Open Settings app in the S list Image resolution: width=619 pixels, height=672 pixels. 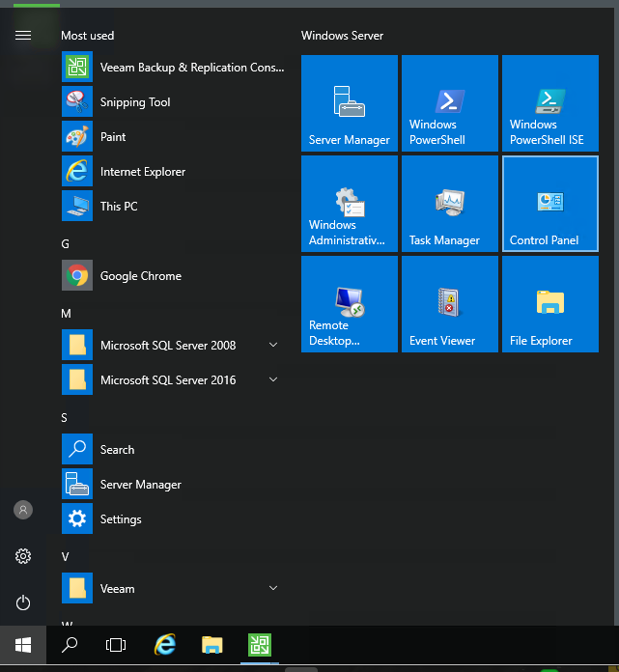173,518
